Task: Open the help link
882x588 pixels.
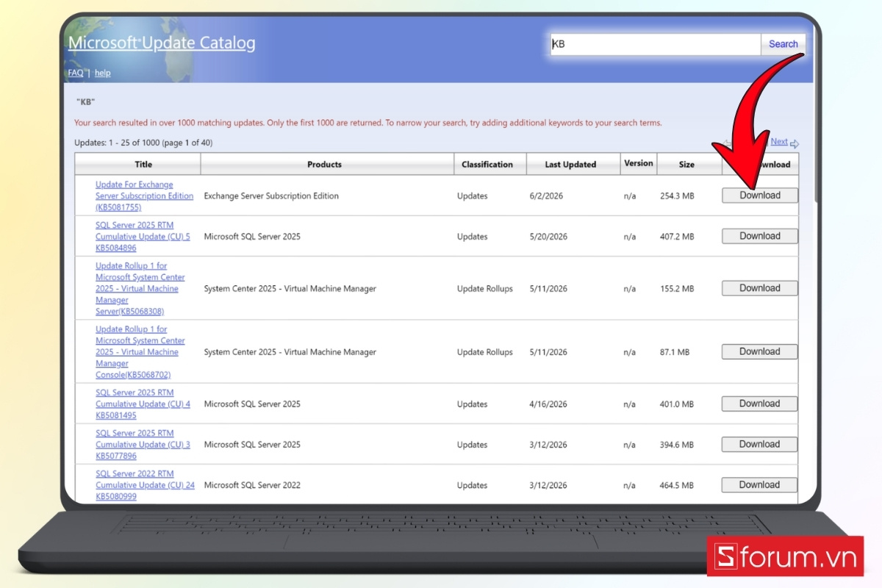Action: click(102, 73)
